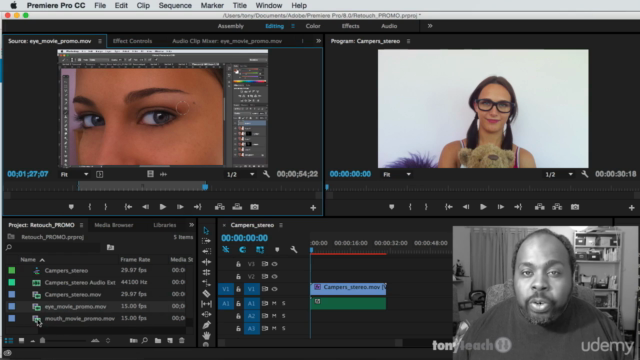Expand Project panel group overflow chevron
Viewport: 640px width, 360px height.
pyautogui.click(x=191, y=225)
